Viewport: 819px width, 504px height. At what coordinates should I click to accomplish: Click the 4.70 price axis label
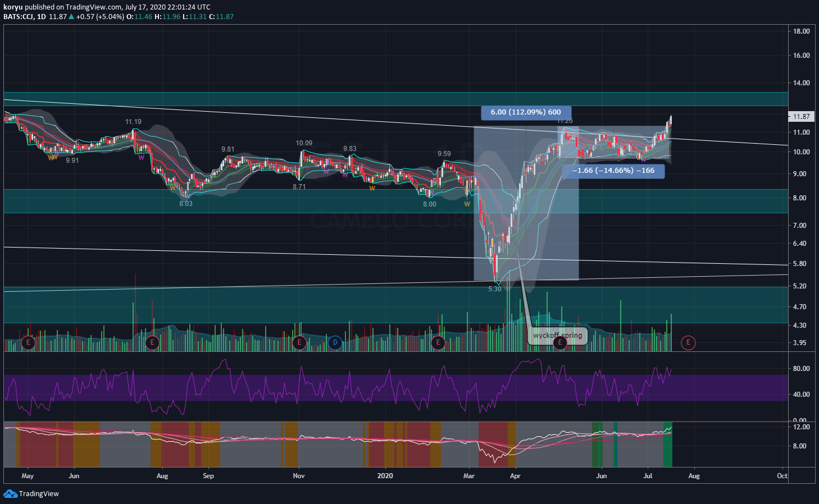click(x=799, y=307)
